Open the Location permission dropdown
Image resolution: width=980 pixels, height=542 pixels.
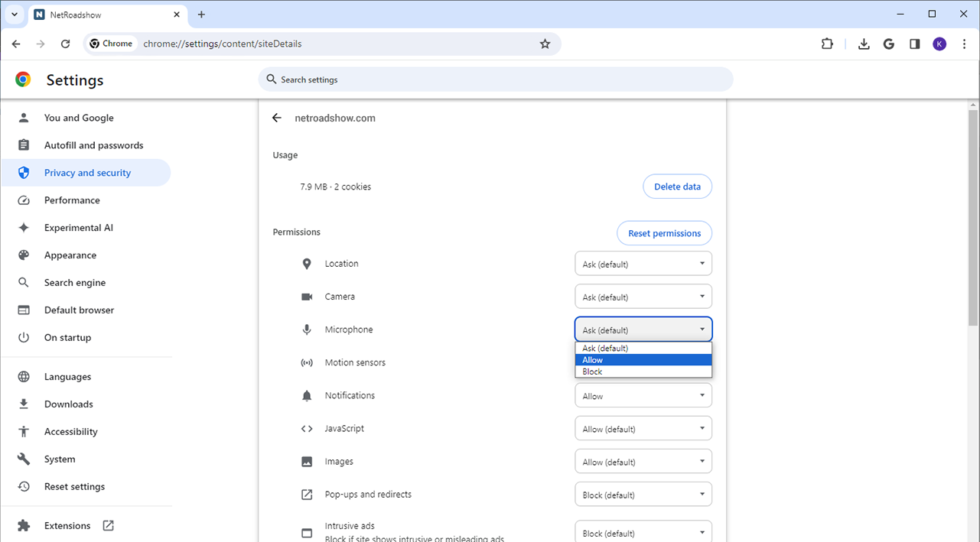click(643, 263)
